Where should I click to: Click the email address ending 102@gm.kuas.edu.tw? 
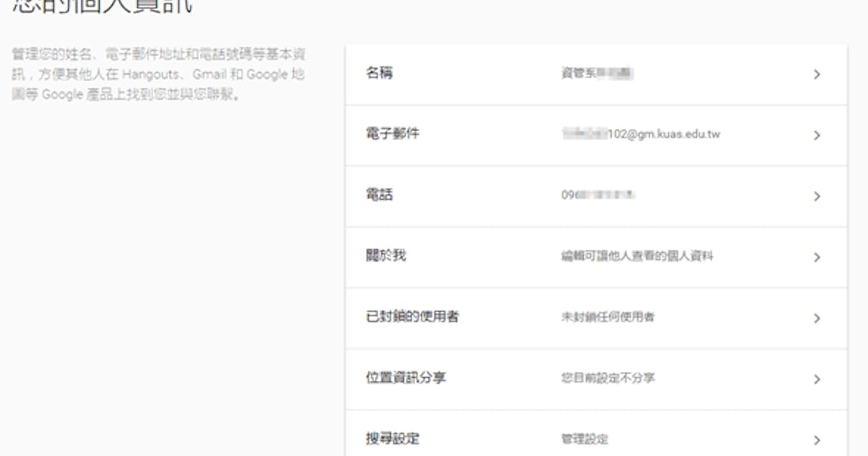641,135
